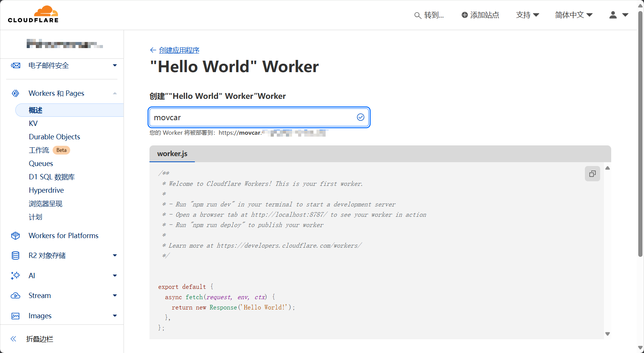Collapse sidebar using 折叠边栏
Image resolution: width=644 pixels, height=353 pixels.
39,339
